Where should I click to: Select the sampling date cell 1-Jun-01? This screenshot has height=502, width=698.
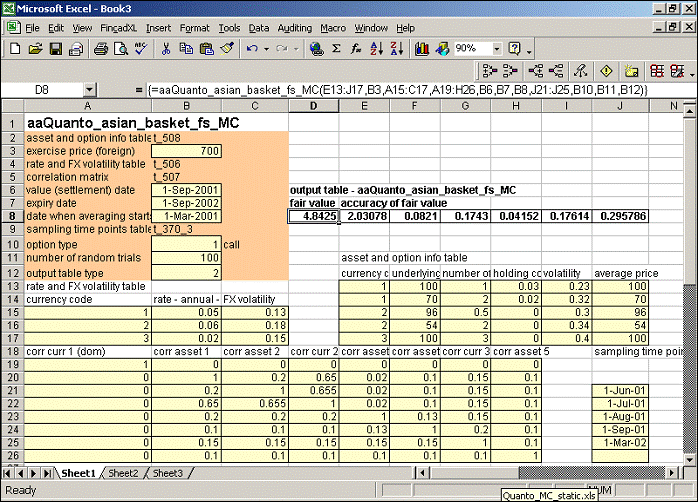pos(620,391)
